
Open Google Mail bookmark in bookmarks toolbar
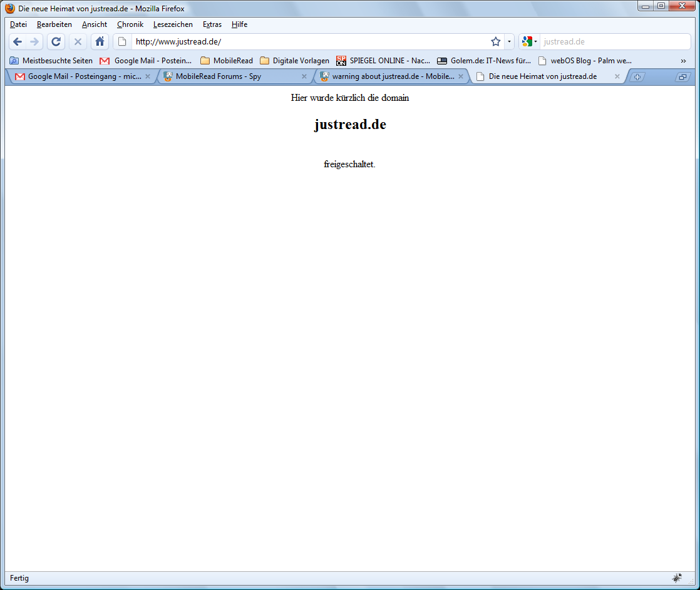pos(145,61)
